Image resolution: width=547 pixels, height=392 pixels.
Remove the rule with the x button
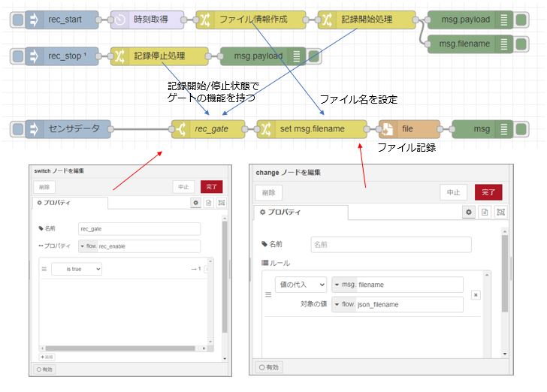pyautogui.click(x=476, y=295)
